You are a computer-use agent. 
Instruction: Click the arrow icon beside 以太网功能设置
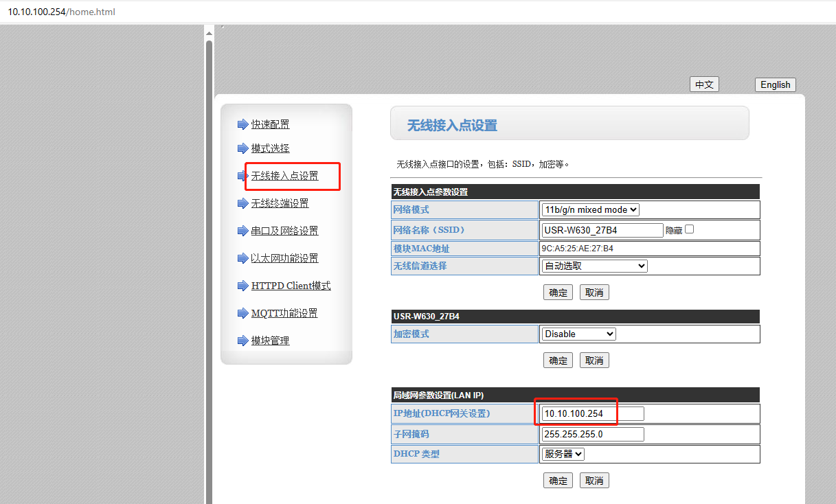click(242, 258)
